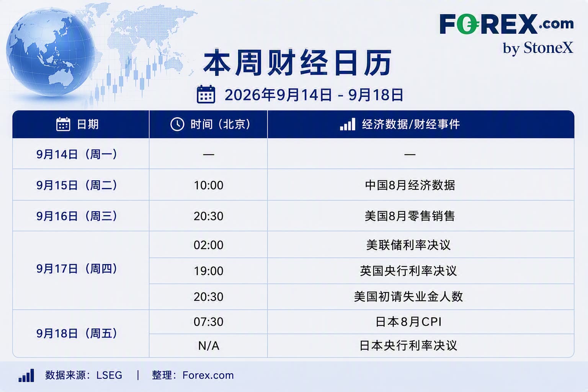Open the 中国8月经济数据 event
The image size is (588, 392).
pos(410,185)
